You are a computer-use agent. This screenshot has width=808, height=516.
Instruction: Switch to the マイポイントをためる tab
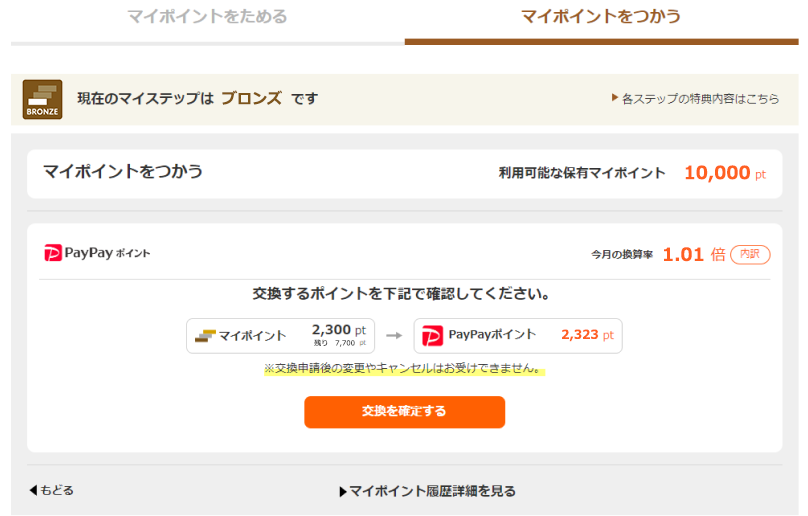[207, 16]
